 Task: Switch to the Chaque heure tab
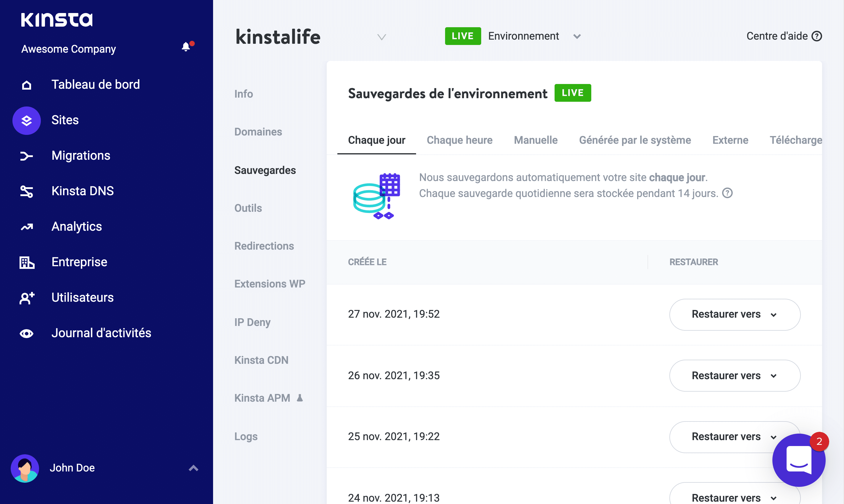coord(459,140)
